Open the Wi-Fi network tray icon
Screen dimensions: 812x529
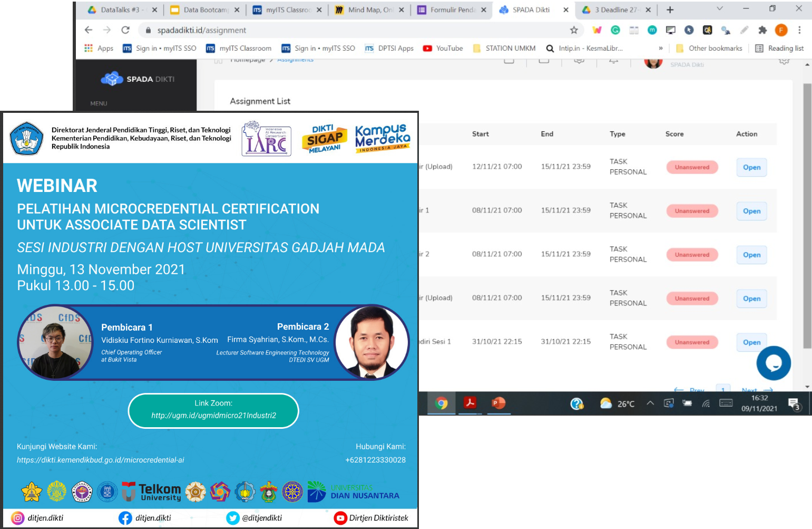pos(706,403)
